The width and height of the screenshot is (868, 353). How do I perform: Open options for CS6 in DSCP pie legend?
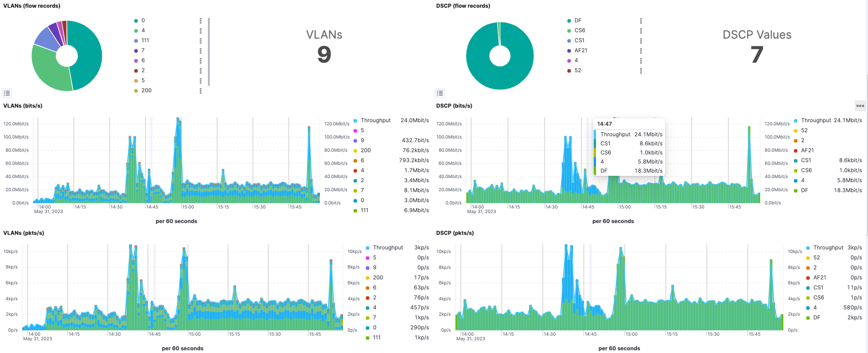pos(641,30)
